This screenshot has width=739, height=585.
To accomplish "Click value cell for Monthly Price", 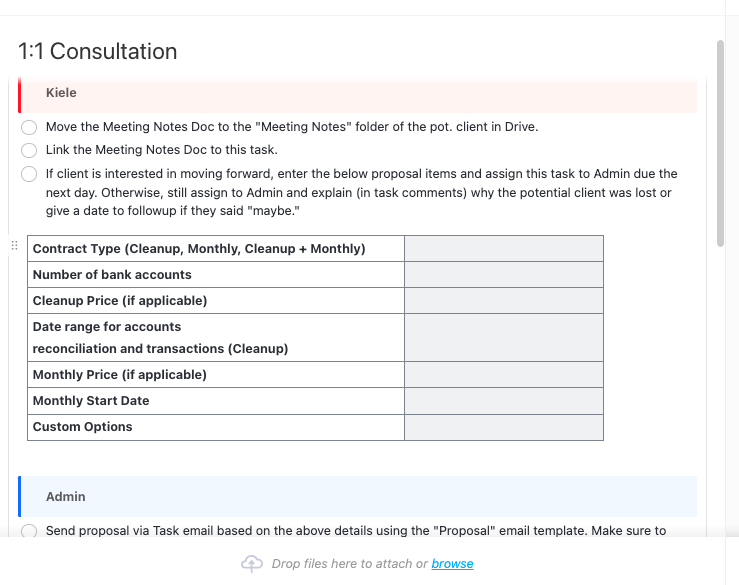I will pyautogui.click(x=504, y=374).
